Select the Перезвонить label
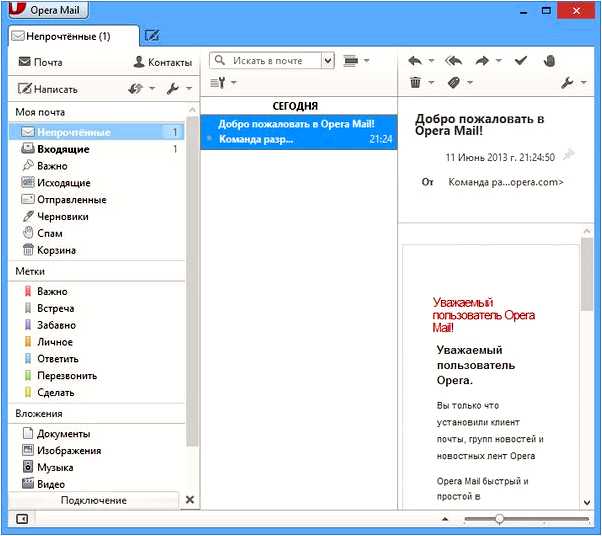Image resolution: width=602 pixels, height=536 pixels. [x=61, y=376]
